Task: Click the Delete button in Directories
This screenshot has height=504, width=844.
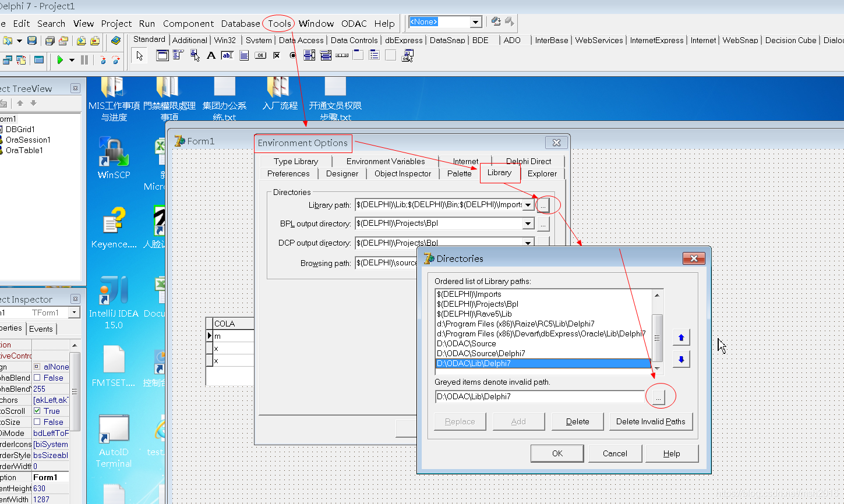Action: tap(577, 421)
